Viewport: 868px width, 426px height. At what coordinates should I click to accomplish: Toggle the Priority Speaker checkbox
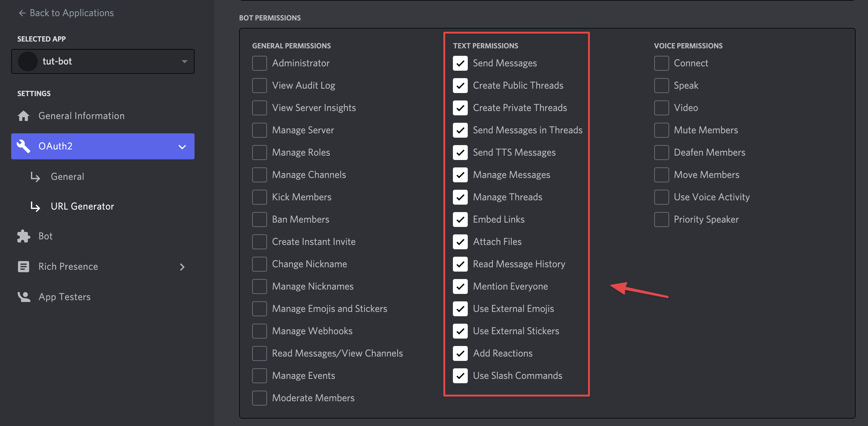point(661,220)
